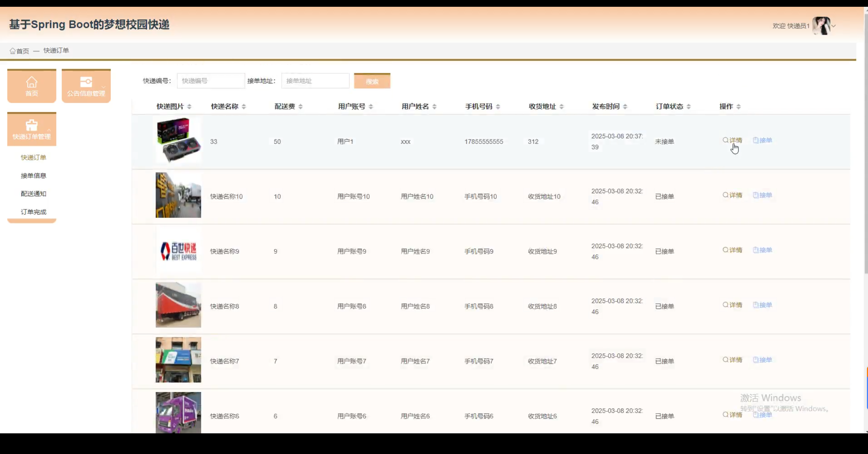Open user dropdown next to avatar

[833, 26]
